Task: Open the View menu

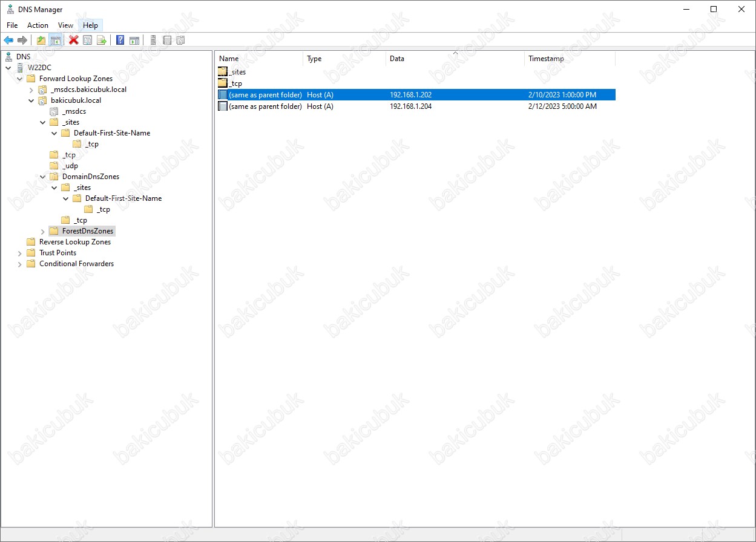Action: click(x=65, y=25)
